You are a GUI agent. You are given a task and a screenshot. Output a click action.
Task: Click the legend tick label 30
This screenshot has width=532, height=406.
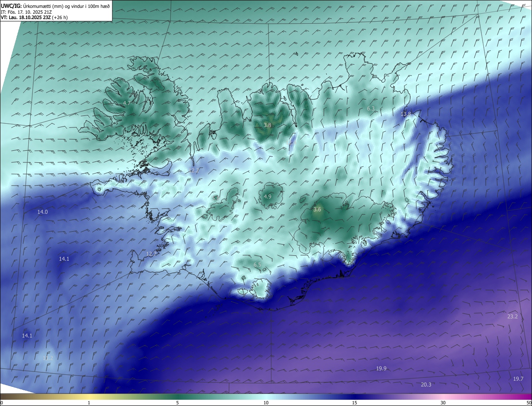(x=443, y=403)
